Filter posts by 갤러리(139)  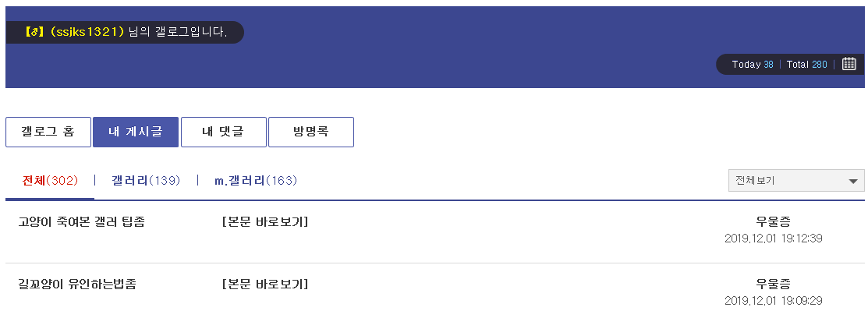[146, 180]
